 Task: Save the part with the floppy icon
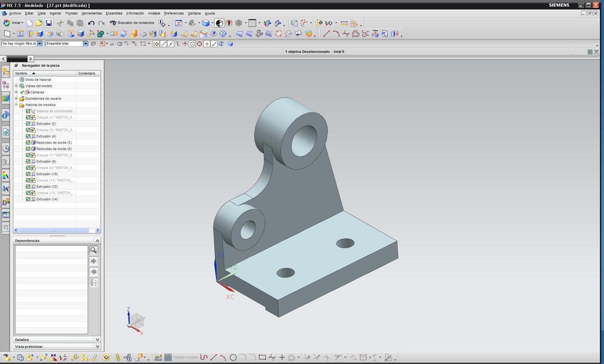[x=49, y=23]
